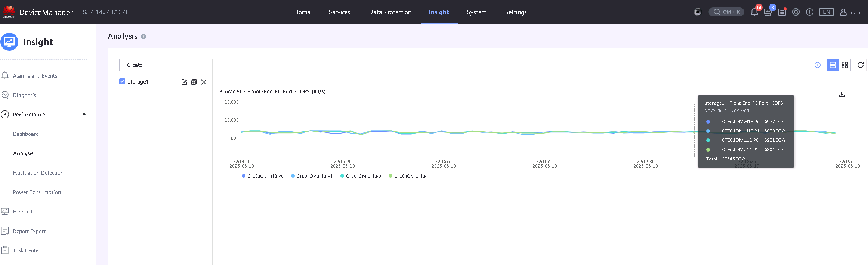Viewport: 868px width, 265px height.
Task: Open the Ctrl + K search box
Action: [x=726, y=12]
